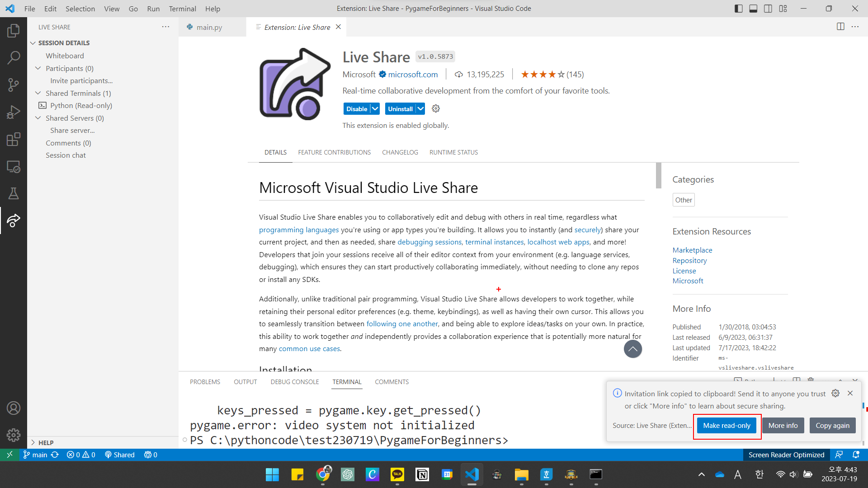Switch to the CHANGELOG tab
Image resolution: width=868 pixels, height=488 pixels.
(400, 152)
